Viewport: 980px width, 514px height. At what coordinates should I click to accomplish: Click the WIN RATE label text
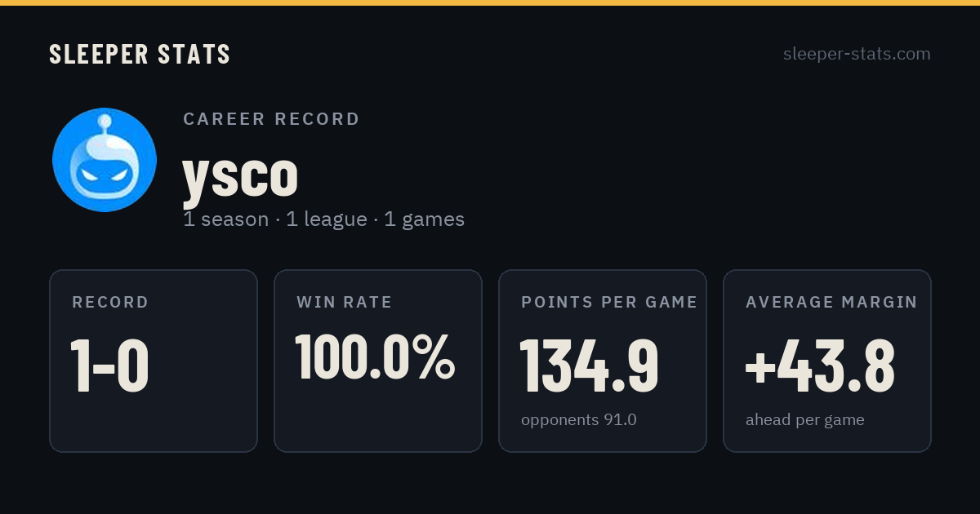pyautogui.click(x=345, y=303)
